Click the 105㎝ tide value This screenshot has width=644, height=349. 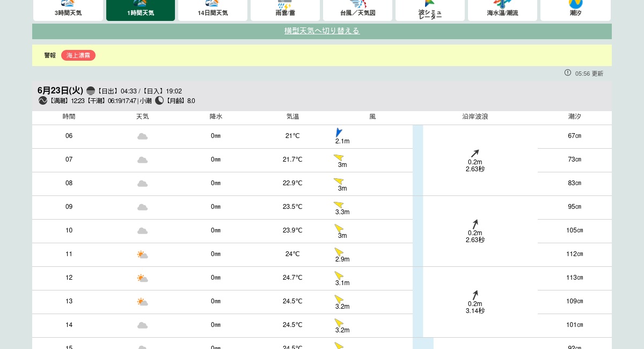point(575,230)
